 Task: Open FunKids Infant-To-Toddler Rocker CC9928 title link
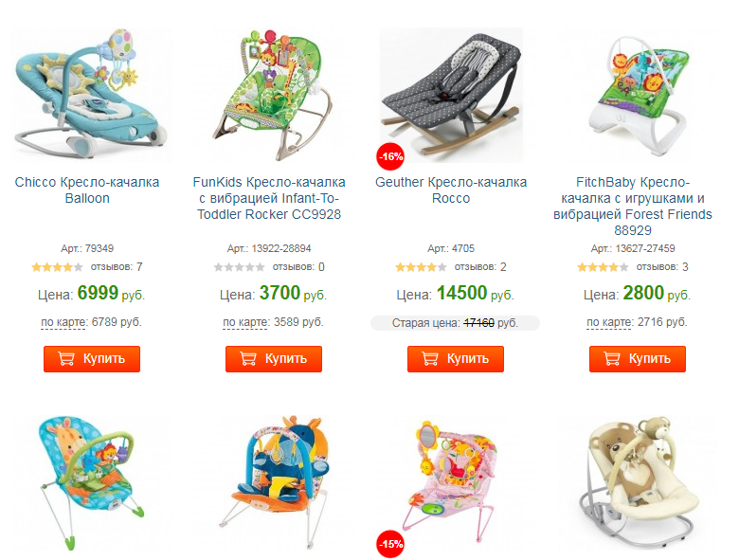click(x=269, y=198)
